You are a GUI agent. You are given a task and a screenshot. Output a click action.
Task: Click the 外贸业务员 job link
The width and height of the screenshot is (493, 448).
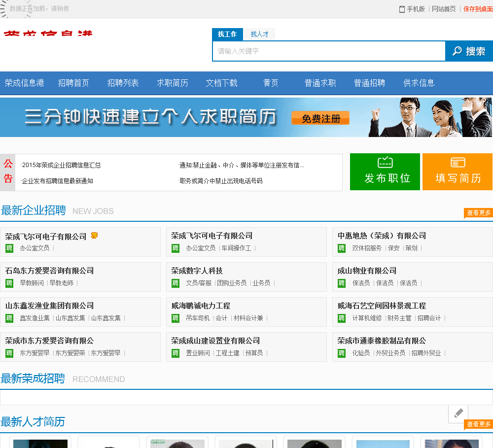pyautogui.click(x=390, y=353)
